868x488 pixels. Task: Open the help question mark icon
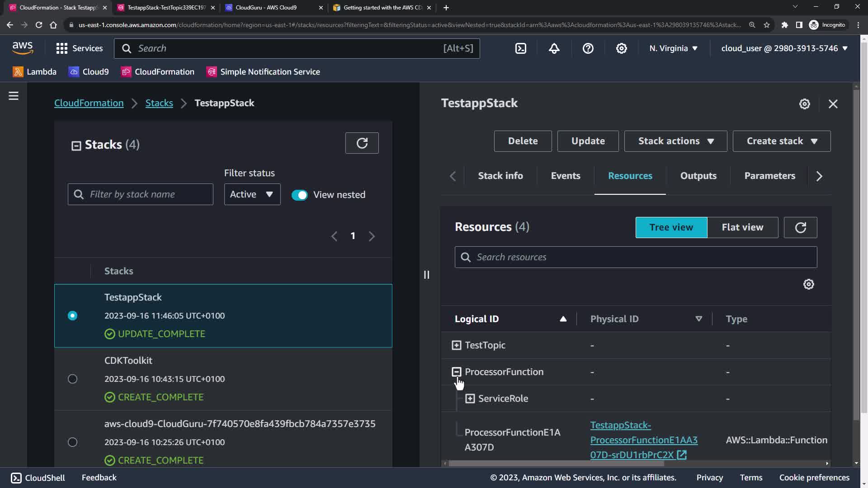[588, 48]
